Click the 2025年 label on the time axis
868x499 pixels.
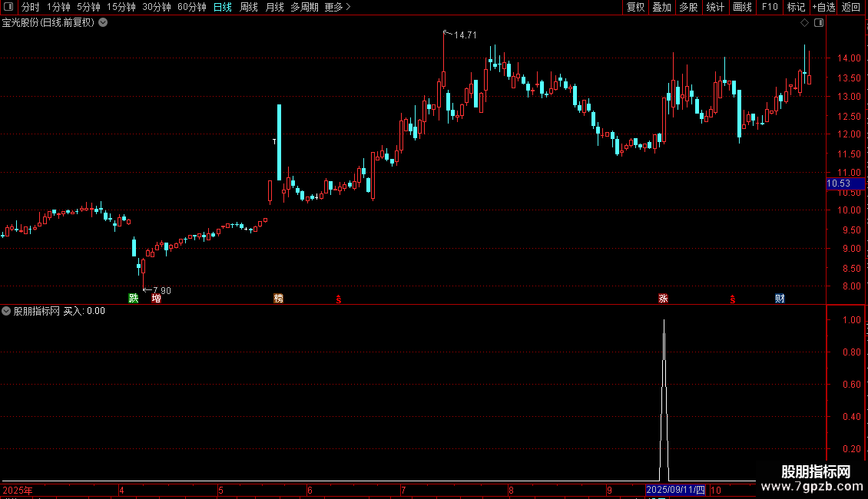pyautogui.click(x=17, y=490)
